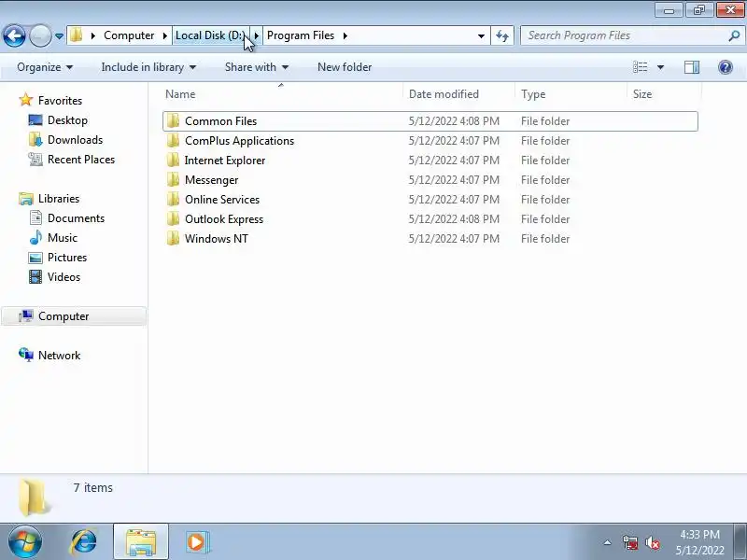Click the magnifying glass search icon
The width and height of the screenshot is (747, 560).
click(x=734, y=35)
